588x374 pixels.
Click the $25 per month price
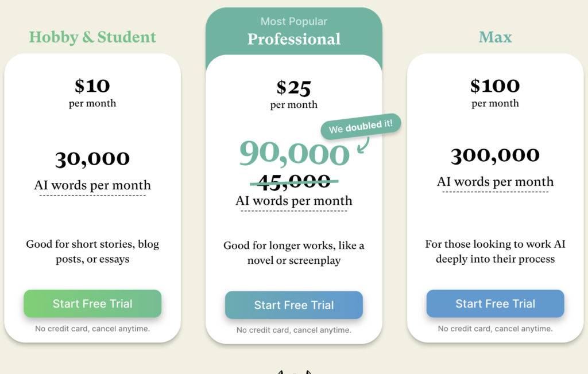tap(294, 88)
